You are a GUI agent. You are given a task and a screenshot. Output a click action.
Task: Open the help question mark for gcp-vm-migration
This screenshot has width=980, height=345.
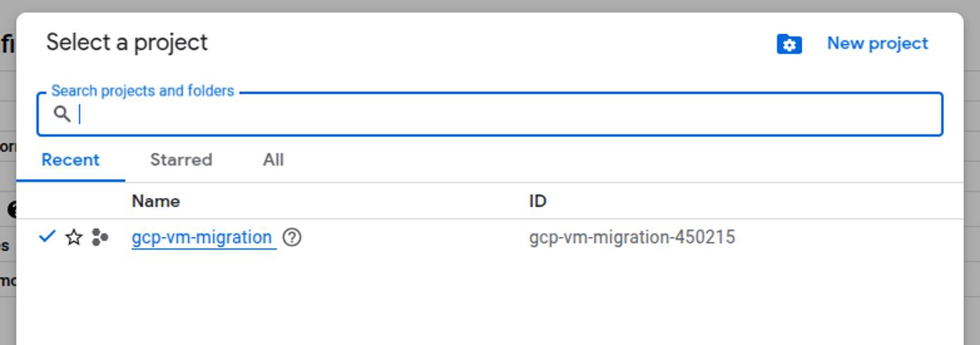pyautogui.click(x=292, y=238)
